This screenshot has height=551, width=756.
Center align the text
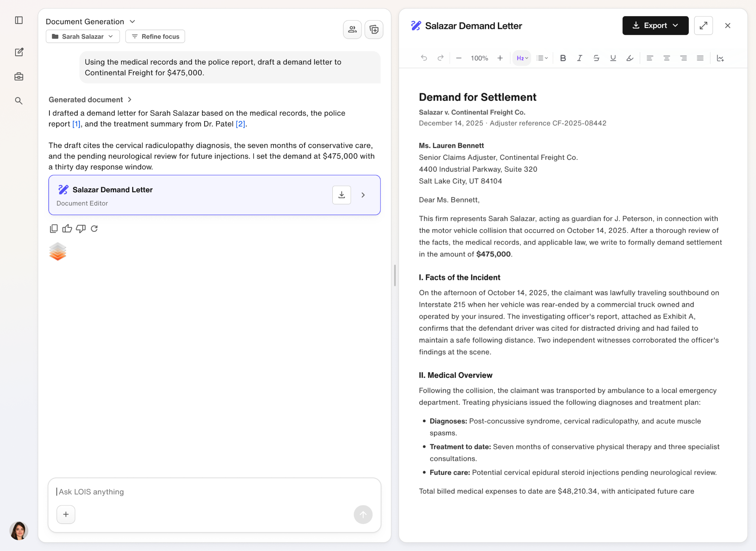pos(667,58)
